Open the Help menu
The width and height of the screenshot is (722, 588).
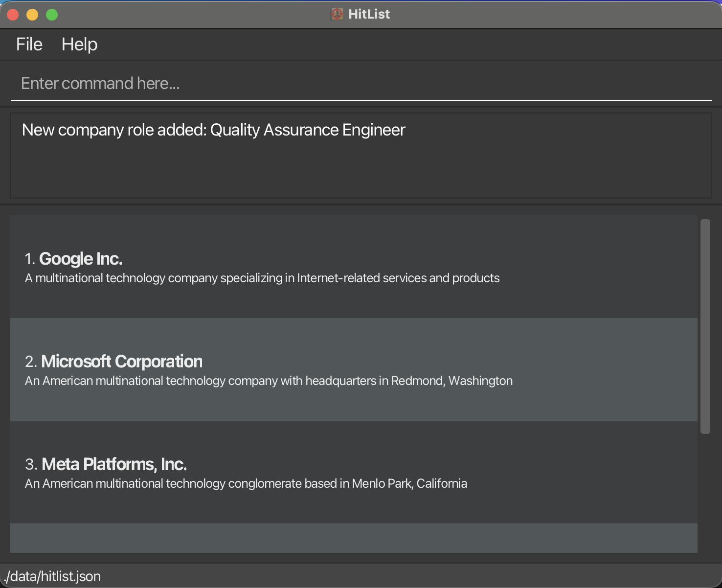79,44
